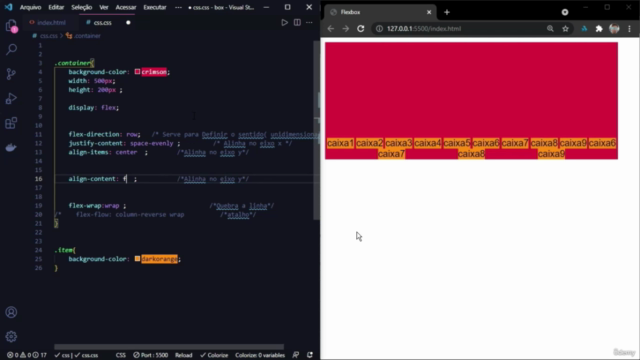Click the VS Code logo icon
The height and width of the screenshot is (360, 640).
(9, 7)
